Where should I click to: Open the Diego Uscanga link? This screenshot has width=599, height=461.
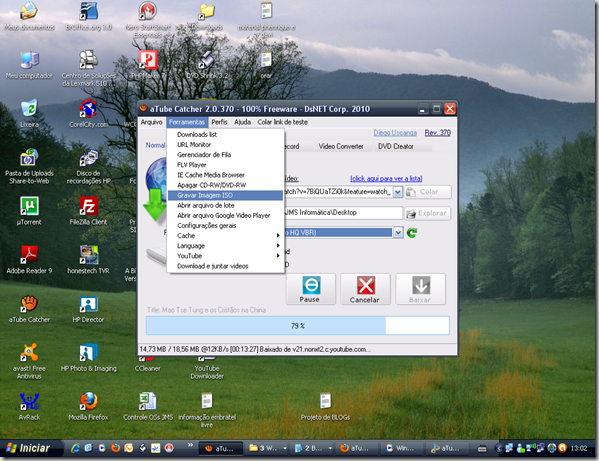point(395,133)
